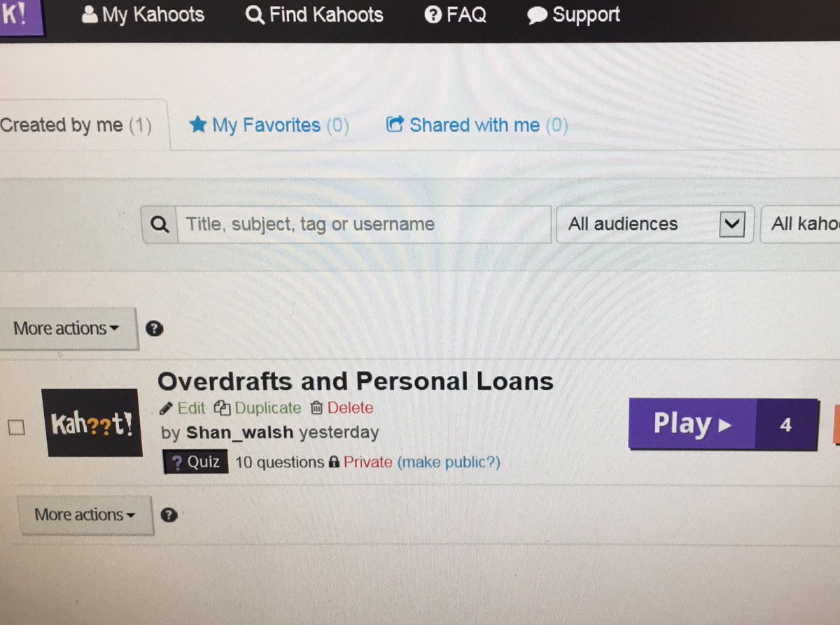Open the Overdrafts and Personal Loans title

pos(356,381)
